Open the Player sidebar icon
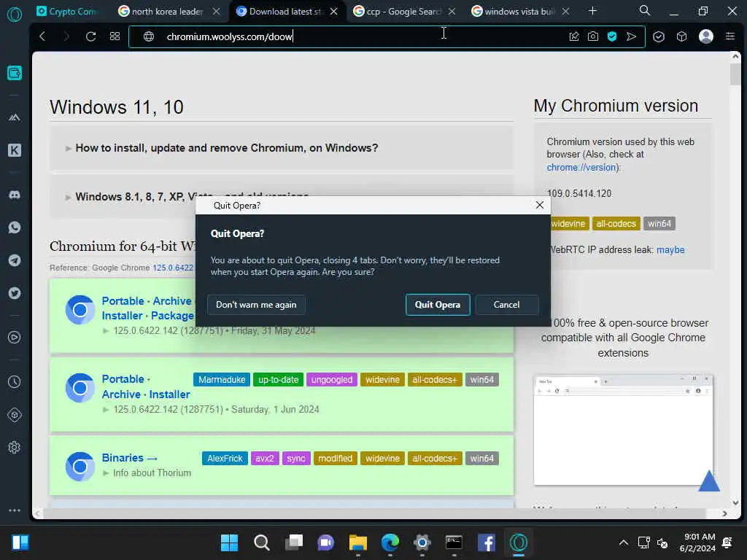This screenshot has height=560, width=747. tap(15, 337)
